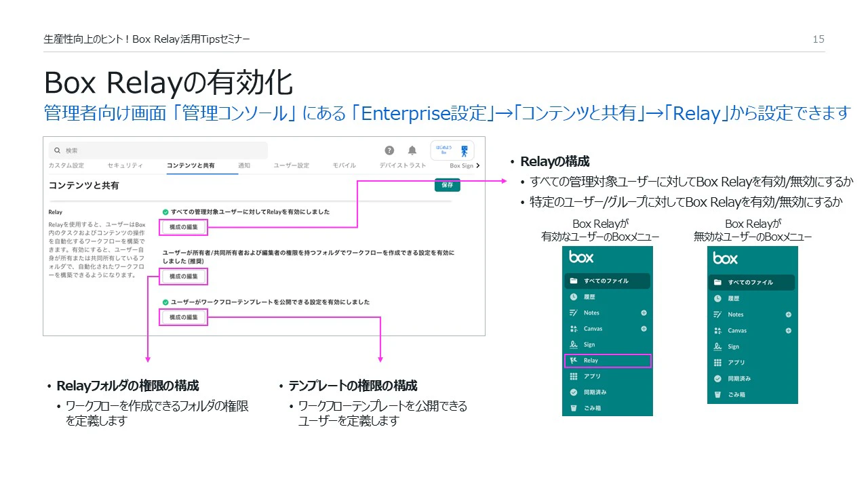Click synced checkmark icon in disabled-user menu
Viewport: 868px width, 488px height.
[718, 379]
